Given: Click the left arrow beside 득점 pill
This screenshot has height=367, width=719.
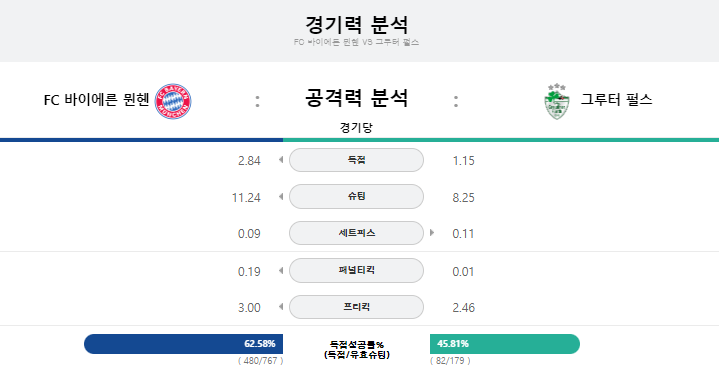Looking at the screenshot, I should pos(281,160).
